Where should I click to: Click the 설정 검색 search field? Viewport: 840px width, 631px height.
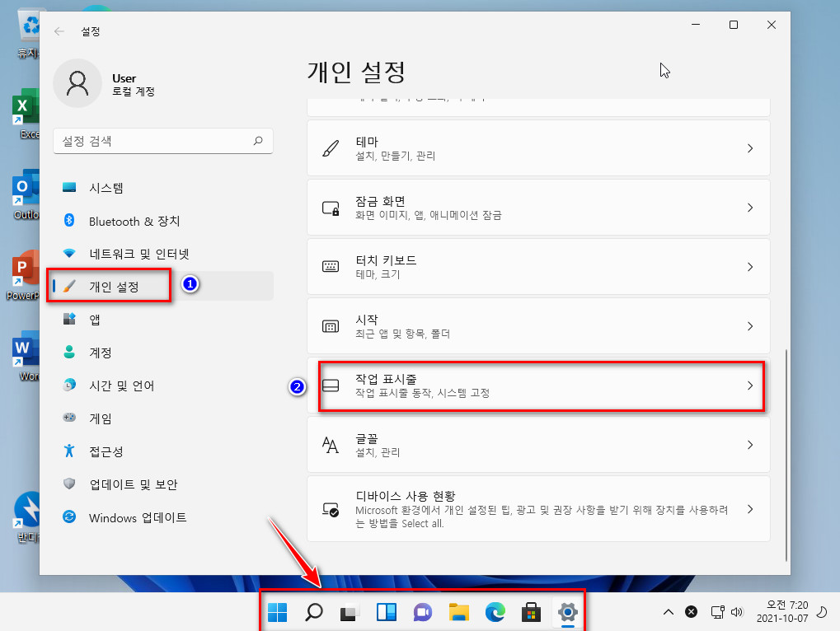(x=163, y=141)
